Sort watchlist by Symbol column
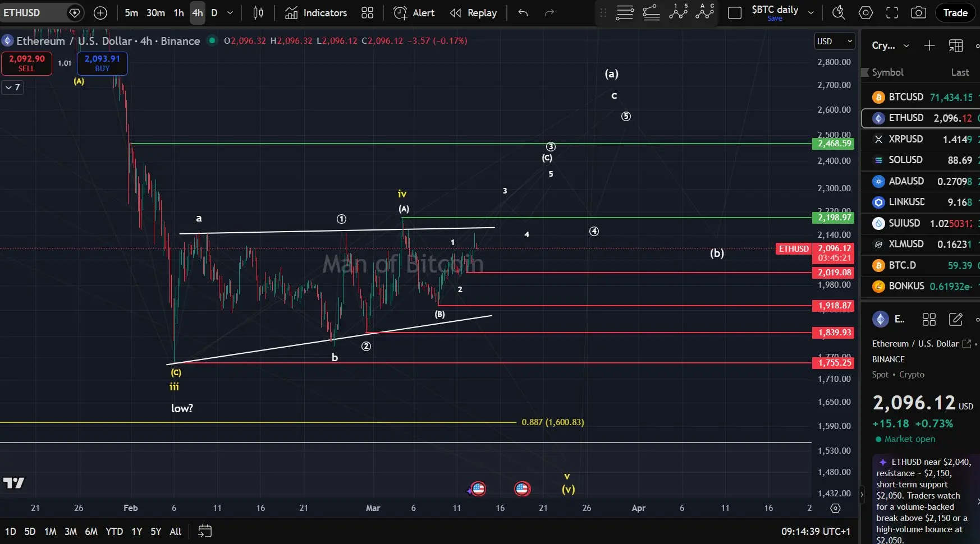Screen dimensions: 980x544 click(x=887, y=72)
